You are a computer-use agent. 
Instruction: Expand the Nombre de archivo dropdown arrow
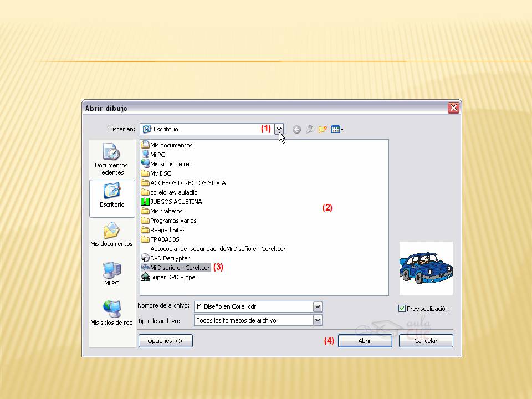coord(318,306)
